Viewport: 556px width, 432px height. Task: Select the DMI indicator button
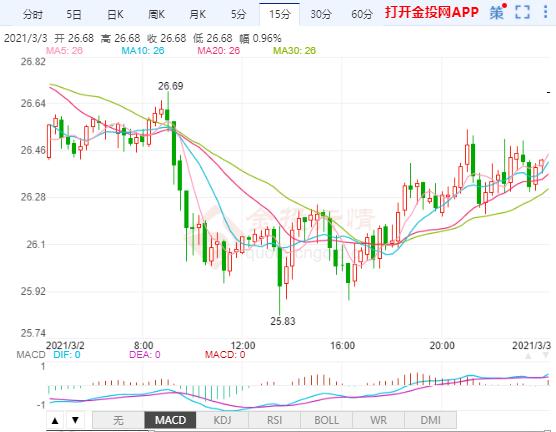click(430, 420)
